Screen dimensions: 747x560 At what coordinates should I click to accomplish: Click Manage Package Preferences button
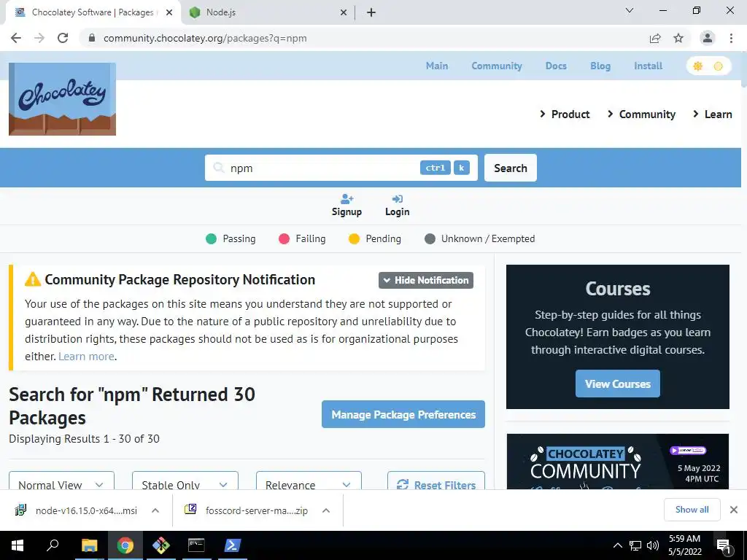point(403,414)
